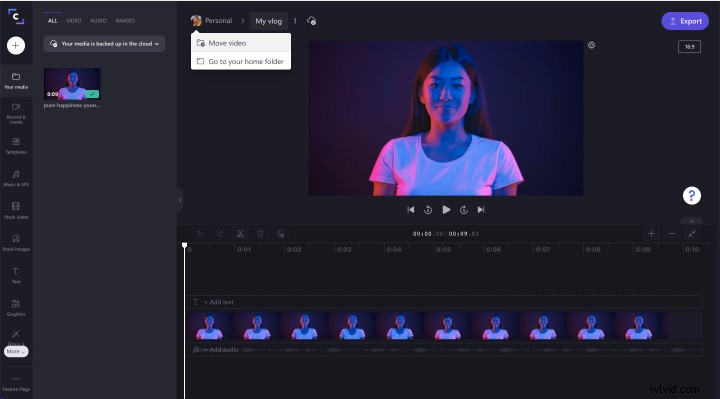Click the Clipchamp logo icon
The width and height of the screenshot is (720, 399).
[16, 17]
